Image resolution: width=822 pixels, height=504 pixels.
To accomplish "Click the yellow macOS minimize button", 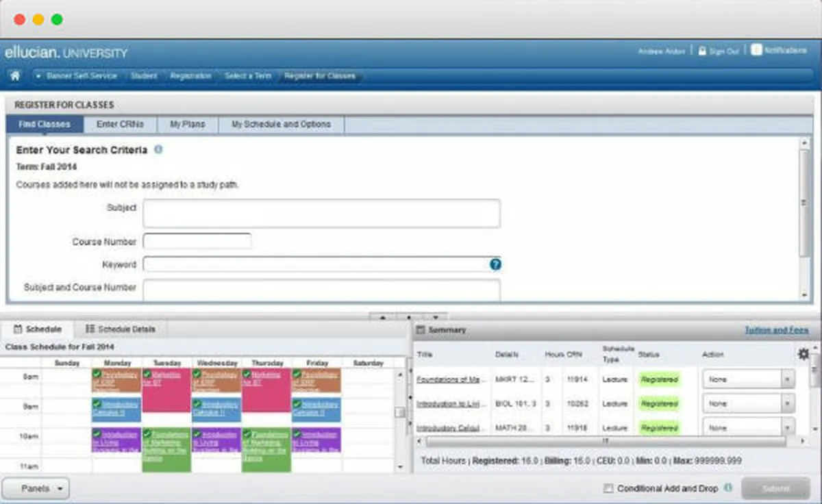I will click(38, 19).
